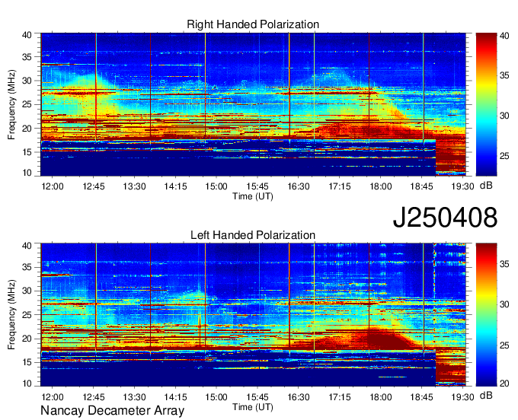Click the 20 MHz frequency tick of bottom plot
The height and width of the screenshot is (420, 518).
[x=27, y=339]
